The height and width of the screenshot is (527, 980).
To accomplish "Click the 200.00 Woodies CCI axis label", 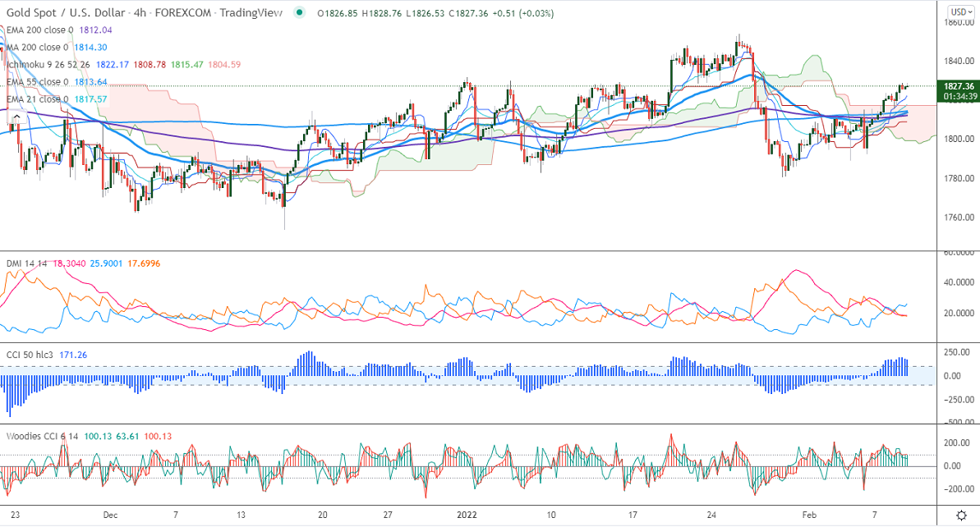I will (957, 443).
